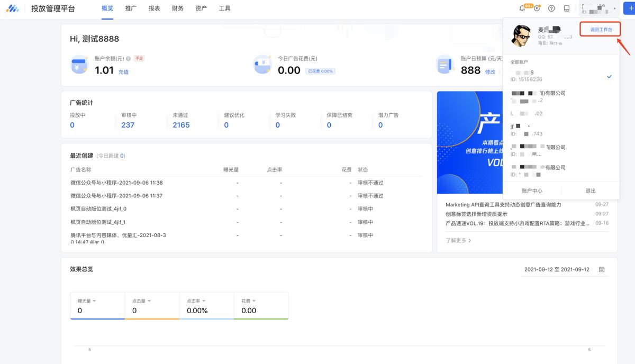Click 修改 next to daily budget
This screenshot has width=635, height=364.
click(490, 72)
